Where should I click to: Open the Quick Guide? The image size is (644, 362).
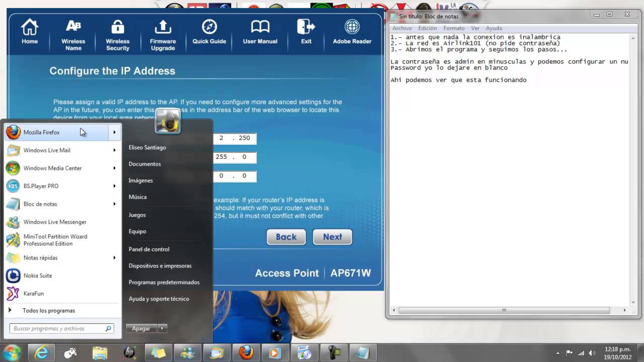point(209,31)
